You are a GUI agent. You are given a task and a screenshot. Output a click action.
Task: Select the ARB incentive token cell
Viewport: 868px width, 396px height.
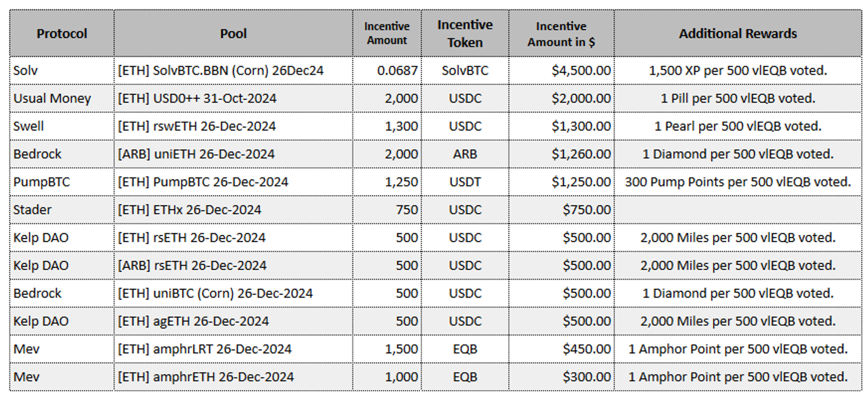pyautogui.click(x=465, y=154)
